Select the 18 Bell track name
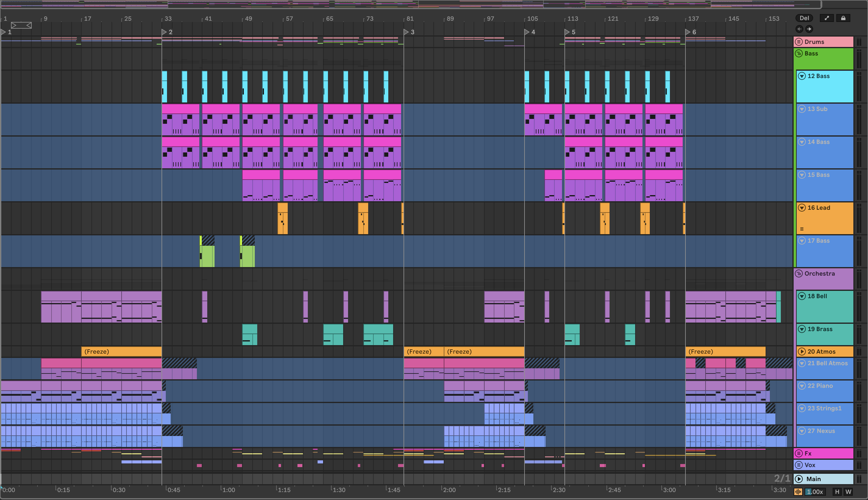Image resolution: width=868 pixels, height=500 pixels. pos(817,296)
